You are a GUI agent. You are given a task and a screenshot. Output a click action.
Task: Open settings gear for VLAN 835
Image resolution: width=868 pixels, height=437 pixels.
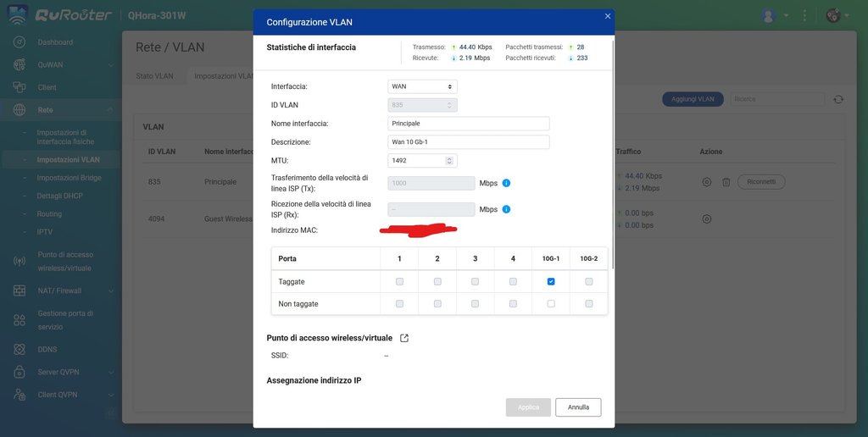click(706, 182)
